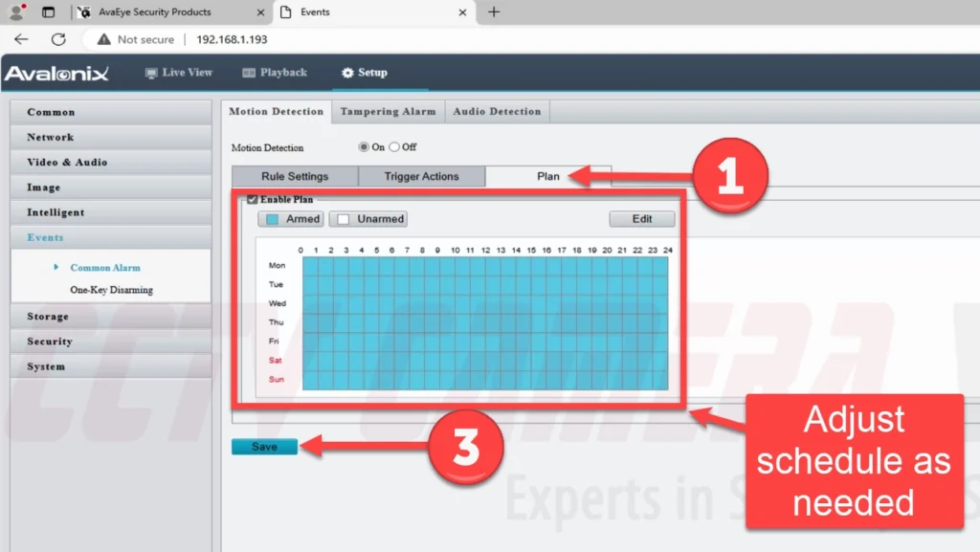Click the Setup gear icon
Screen dimensions: 980x552
pos(347,73)
